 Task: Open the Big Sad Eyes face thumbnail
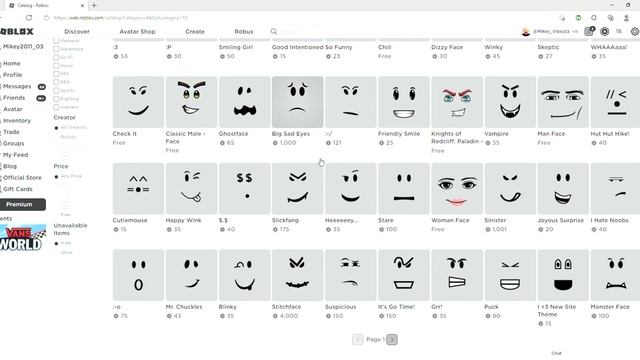pos(298,102)
